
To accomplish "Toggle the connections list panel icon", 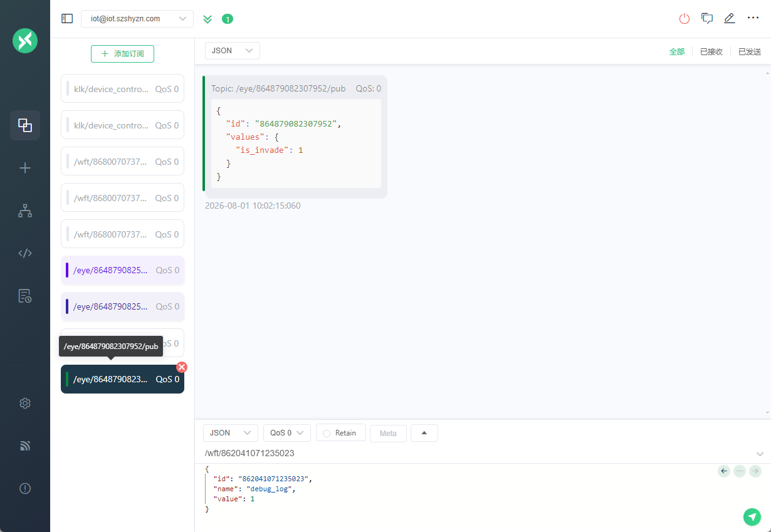I will click(67, 19).
